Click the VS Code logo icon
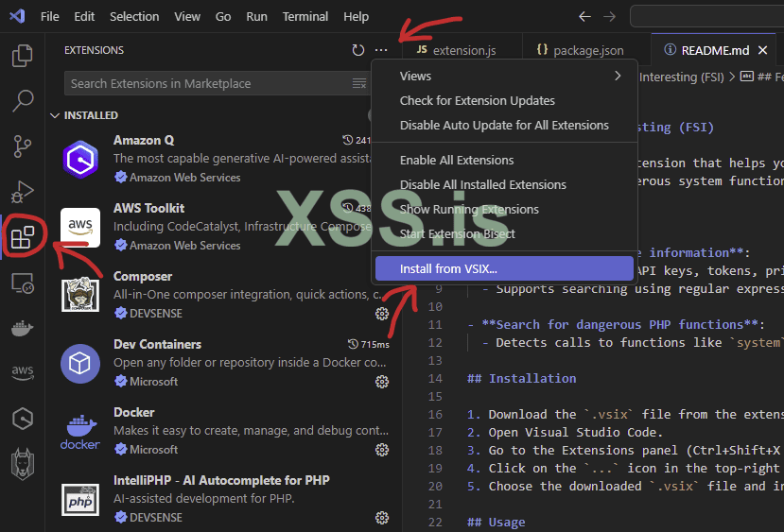 18,16
